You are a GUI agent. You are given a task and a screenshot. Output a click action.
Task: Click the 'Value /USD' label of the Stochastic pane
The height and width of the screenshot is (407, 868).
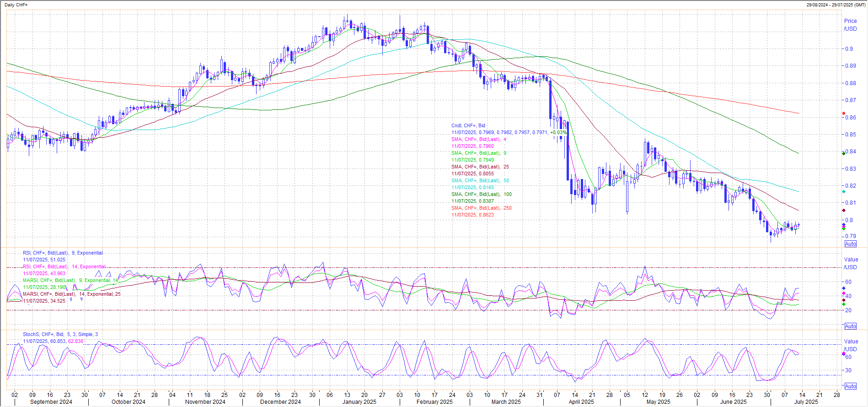[851, 345]
